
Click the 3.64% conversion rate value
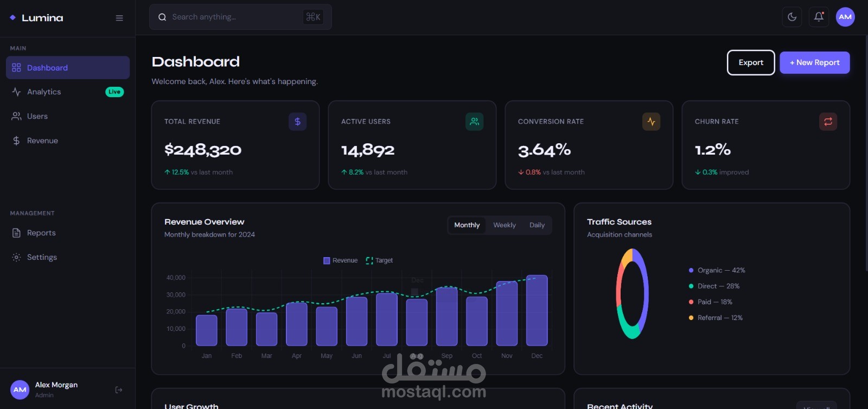(x=544, y=150)
